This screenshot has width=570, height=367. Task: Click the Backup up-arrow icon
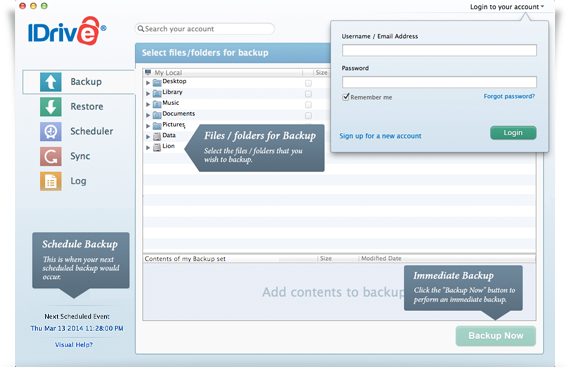[51, 82]
